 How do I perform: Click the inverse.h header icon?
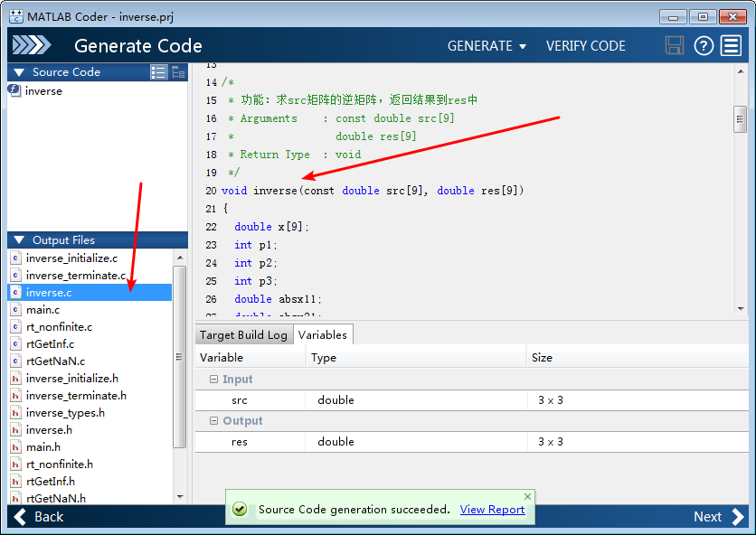click(x=15, y=430)
